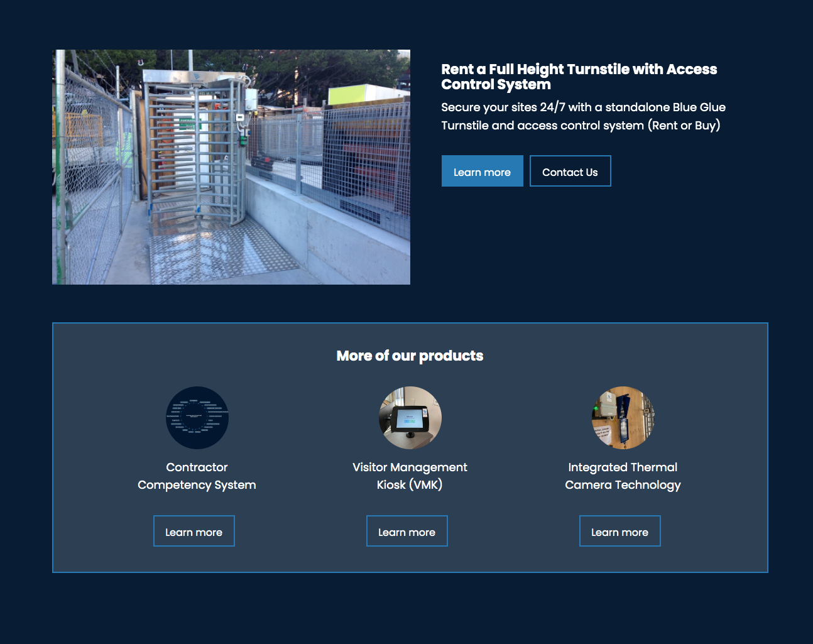Image resolution: width=813 pixels, height=644 pixels.
Task: Click the blue Learn more button for turnstile
Action: (482, 172)
